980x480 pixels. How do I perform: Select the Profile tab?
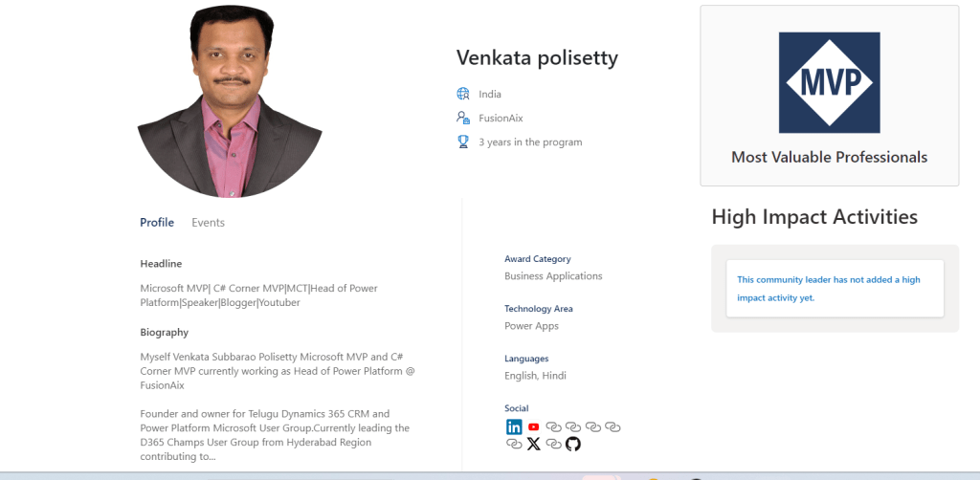pos(157,223)
